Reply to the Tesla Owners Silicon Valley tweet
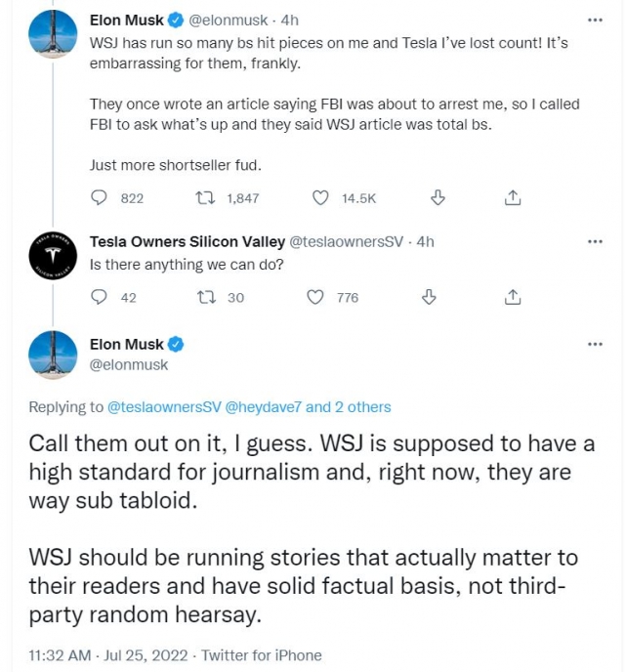 99,297
